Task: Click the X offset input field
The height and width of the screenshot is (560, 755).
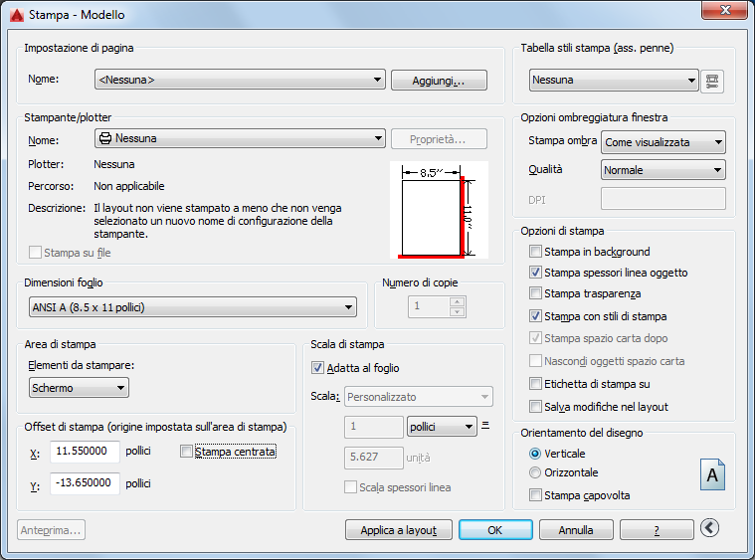Action: pyautogui.click(x=85, y=452)
